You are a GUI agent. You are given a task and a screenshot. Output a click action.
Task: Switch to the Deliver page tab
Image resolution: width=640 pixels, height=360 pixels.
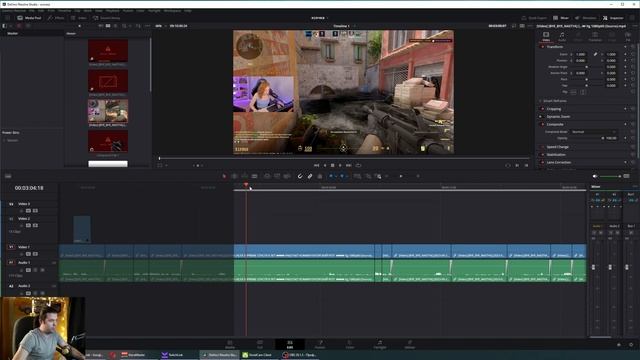410,344
